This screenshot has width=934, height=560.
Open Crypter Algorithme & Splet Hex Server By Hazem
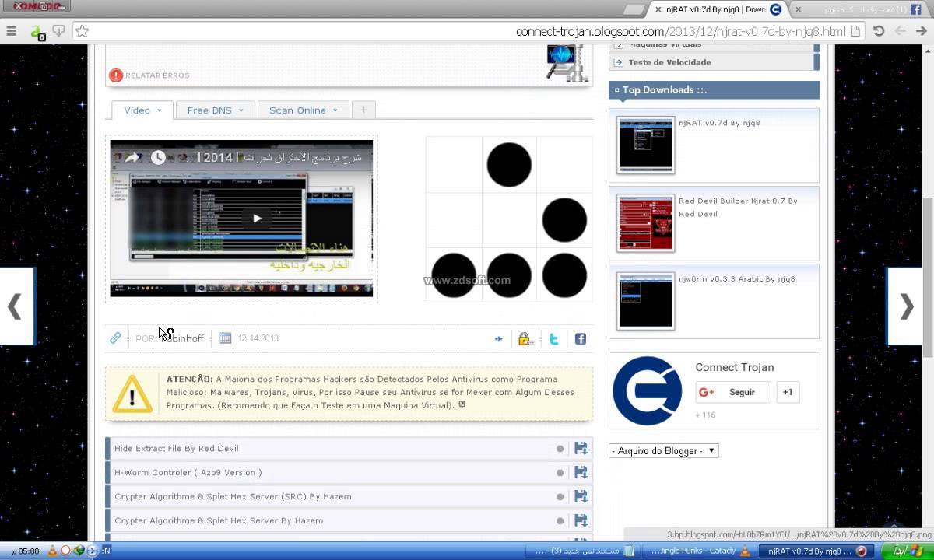click(x=219, y=521)
